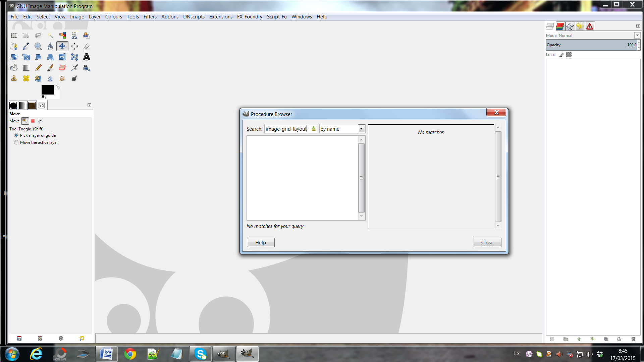The image size is (644, 362).
Task: Adjust the layer Opacity slider
Action: (591, 45)
